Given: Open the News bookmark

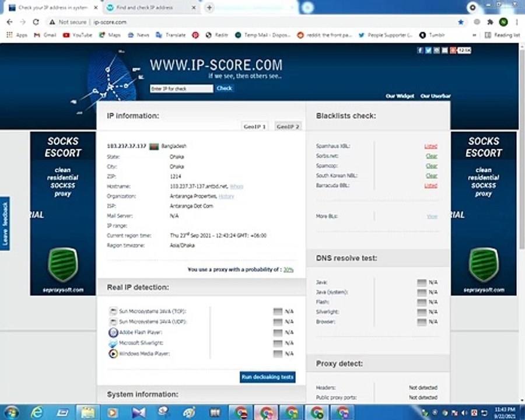Looking at the screenshot, I should coord(138,35).
